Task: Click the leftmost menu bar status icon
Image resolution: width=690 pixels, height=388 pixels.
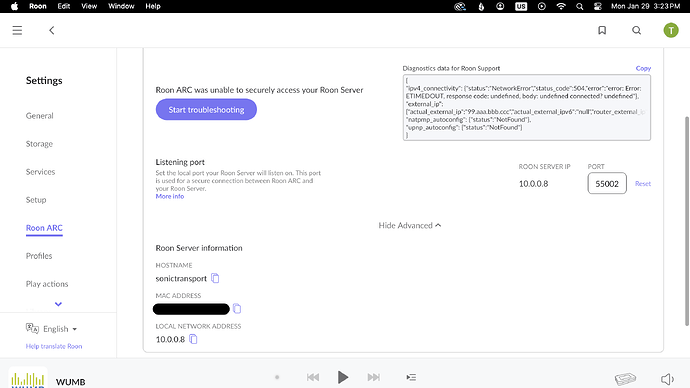Action: (x=460, y=6)
